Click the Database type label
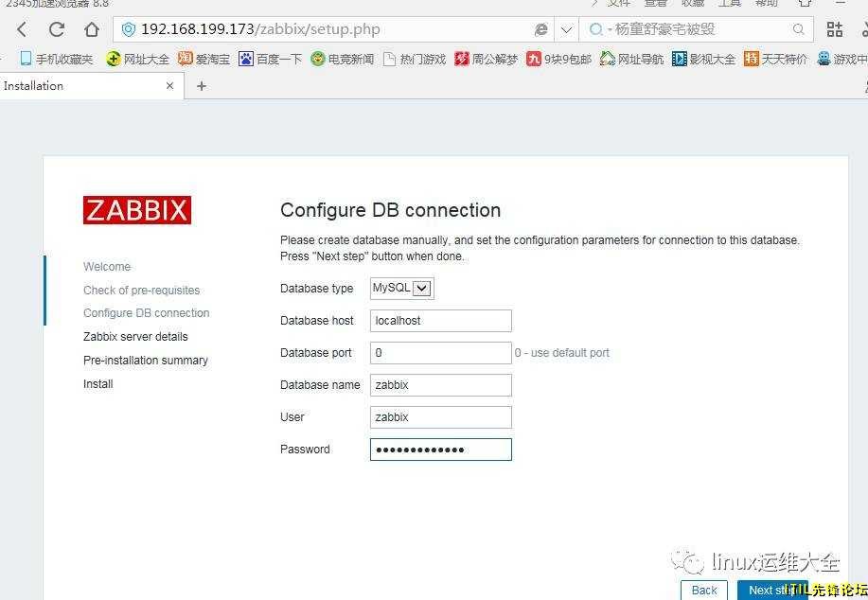 pos(317,289)
